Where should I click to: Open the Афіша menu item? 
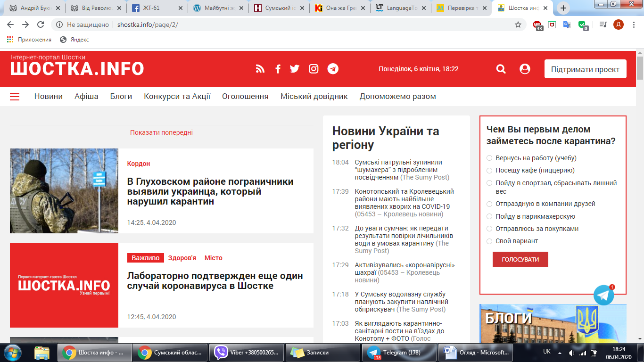(x=86, y=96)
